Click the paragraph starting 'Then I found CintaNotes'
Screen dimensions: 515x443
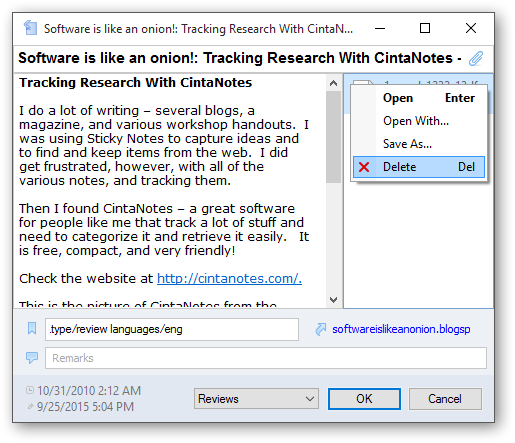pyautogui.click(x=164, y=229)
